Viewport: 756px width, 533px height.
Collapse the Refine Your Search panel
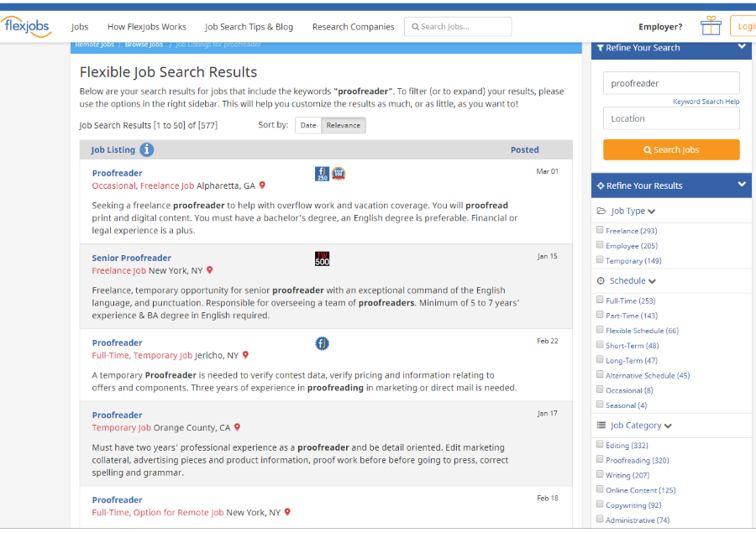tap(742, 47)
